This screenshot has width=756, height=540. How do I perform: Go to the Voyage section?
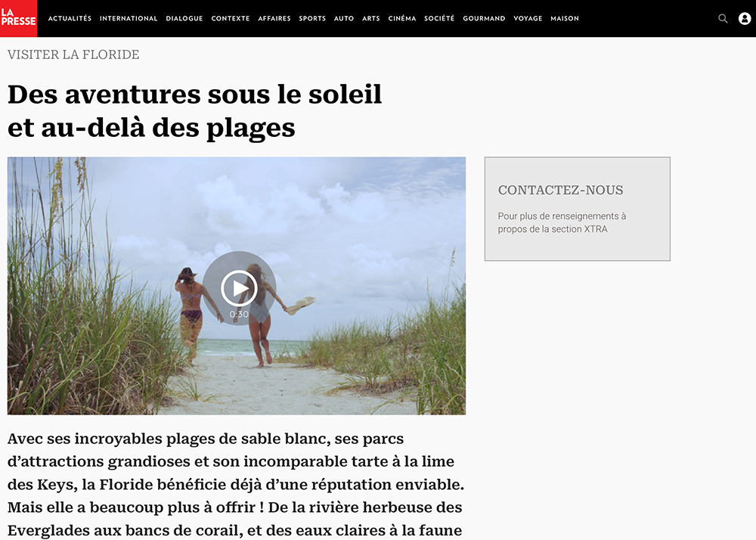[x=528, y=18]
